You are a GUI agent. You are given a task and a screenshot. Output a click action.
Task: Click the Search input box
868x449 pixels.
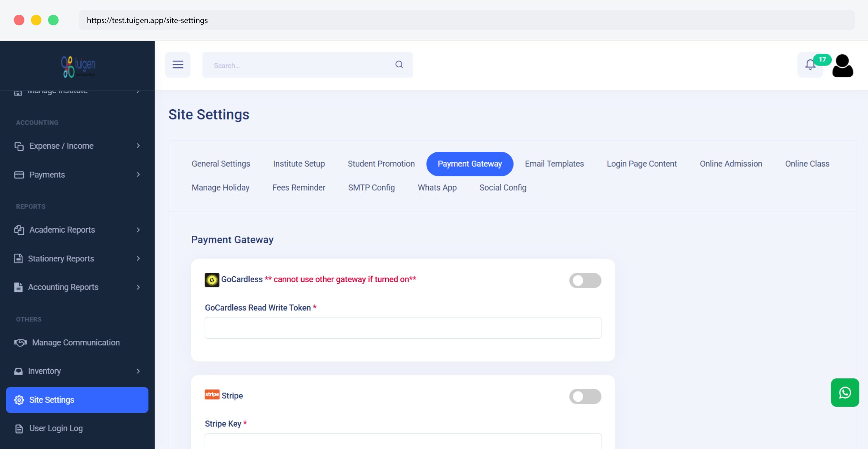tap(298, 65)
